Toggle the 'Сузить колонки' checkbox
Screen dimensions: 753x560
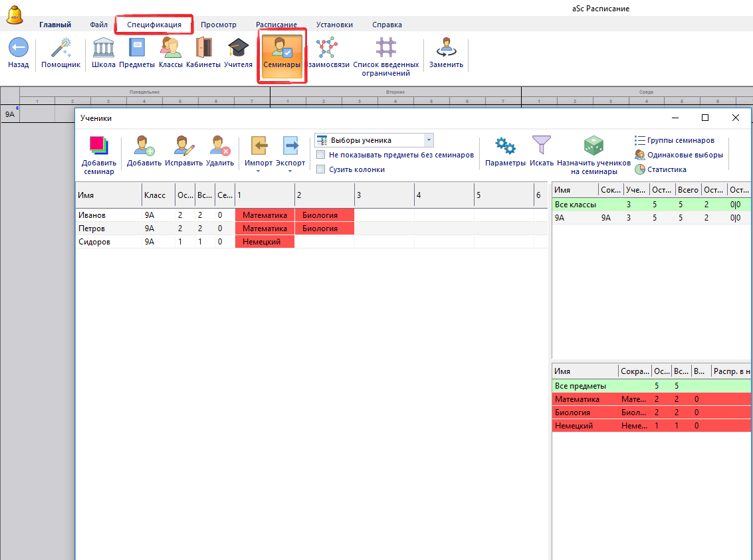coord(321,169)
